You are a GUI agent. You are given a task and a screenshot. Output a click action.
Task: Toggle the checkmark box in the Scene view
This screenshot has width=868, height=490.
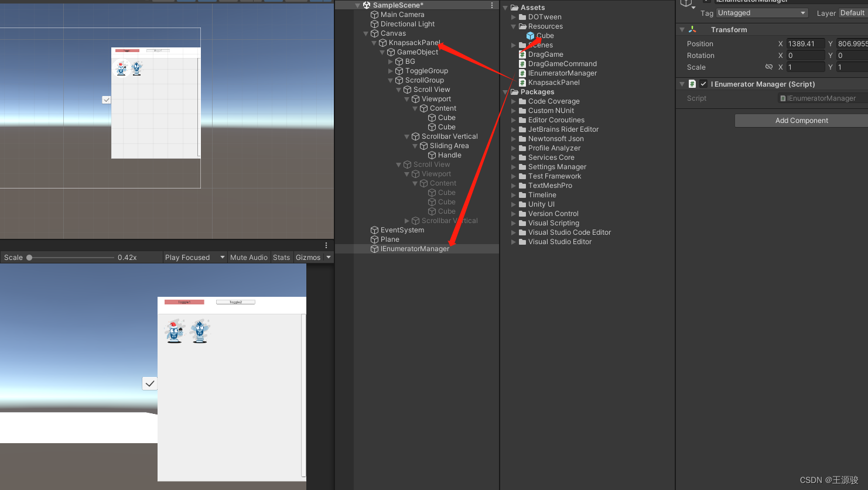click(107, 100)
